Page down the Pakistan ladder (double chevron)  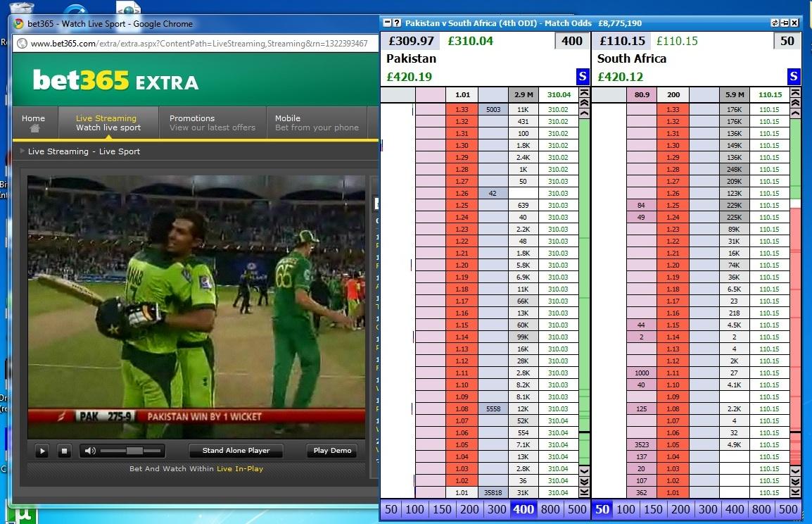[584, 482]
